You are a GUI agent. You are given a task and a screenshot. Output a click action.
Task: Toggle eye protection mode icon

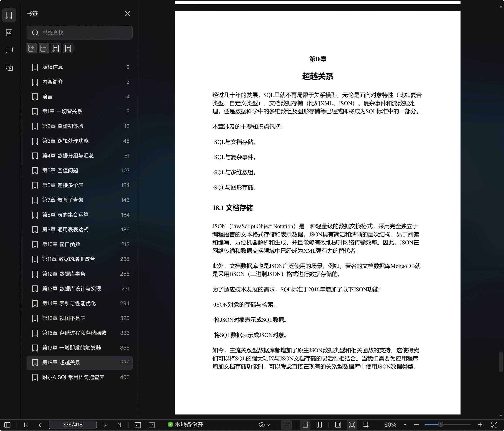click(x=262, y=425)
